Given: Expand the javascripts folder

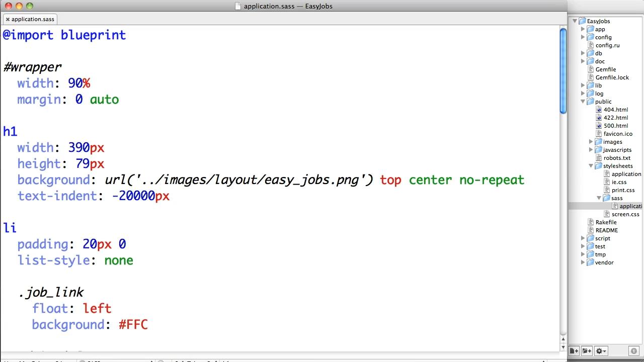Looking at the screenshot, I should 591,150.
